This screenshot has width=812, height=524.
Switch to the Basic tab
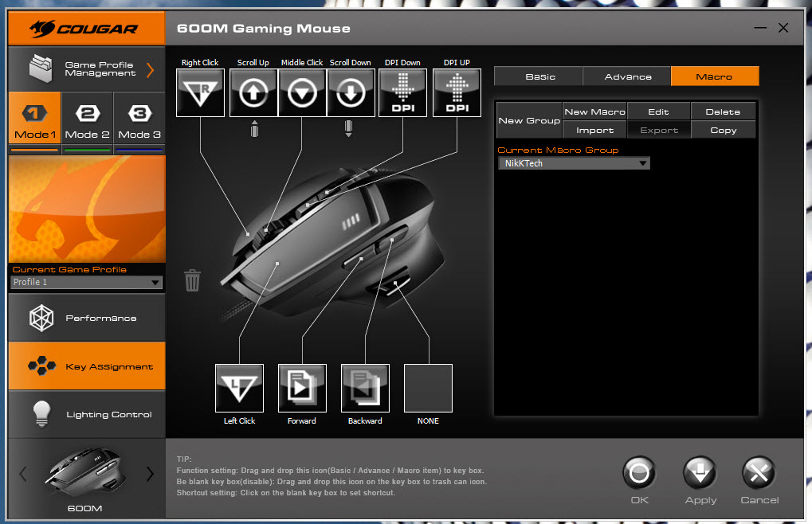(539, 76)
